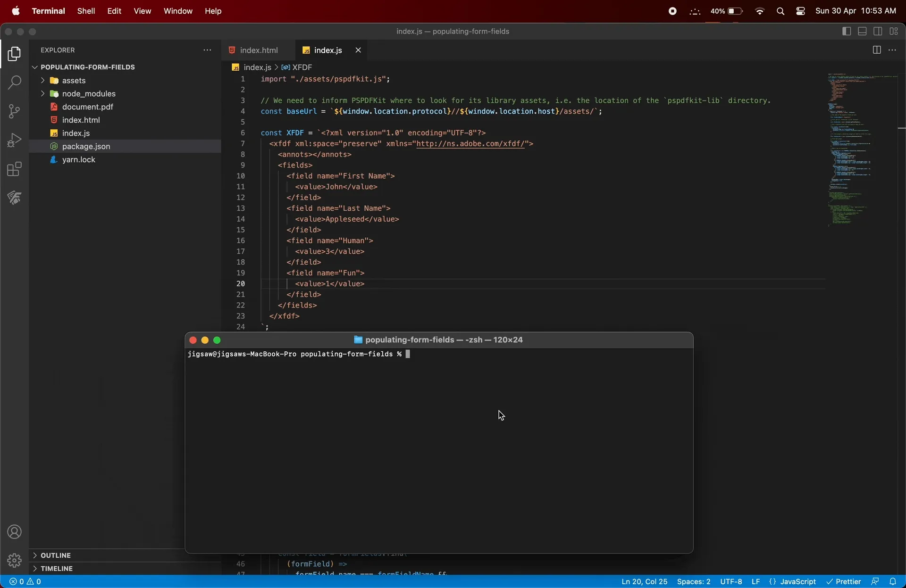The width and height of the screenshot is (906, 588).
Task: Click the notifications bell in status bar
Action: point(893,581)
